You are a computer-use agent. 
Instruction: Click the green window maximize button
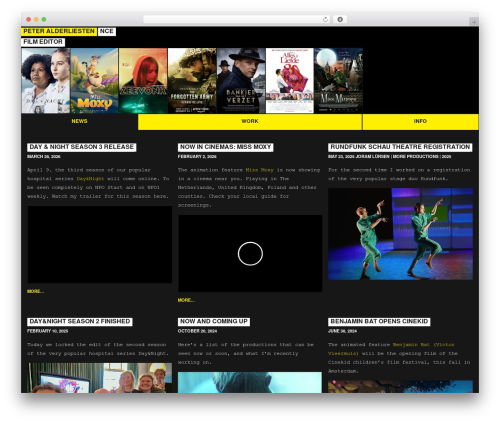(x=44, y=20)
